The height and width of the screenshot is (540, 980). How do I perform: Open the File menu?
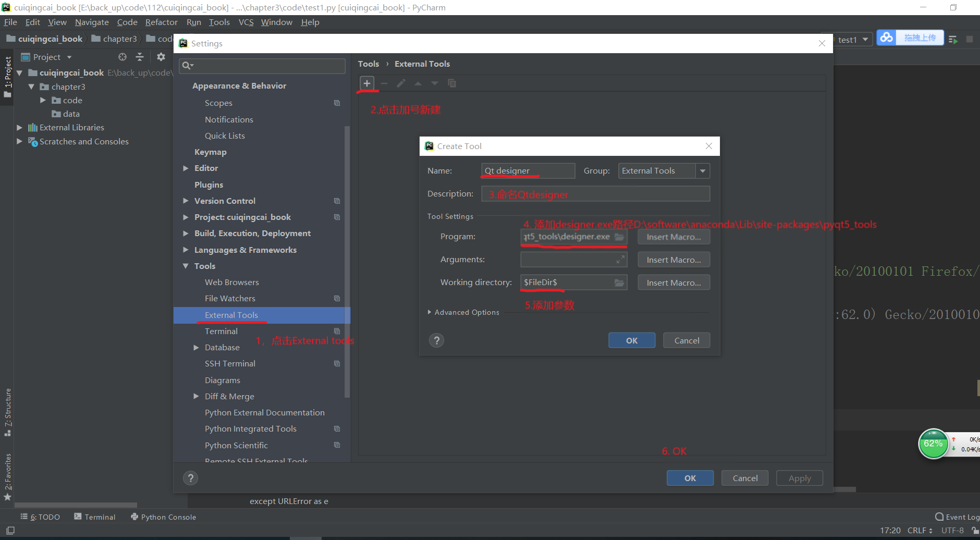(x=10, y=22)
